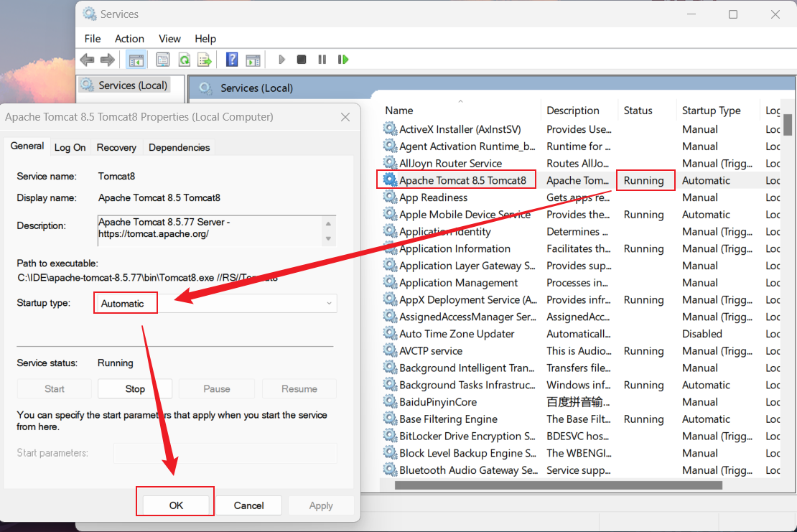Viewport: 797px width, 532px height.
Task: Click the Restart Service toolbar icon
Action: (343, 60)
